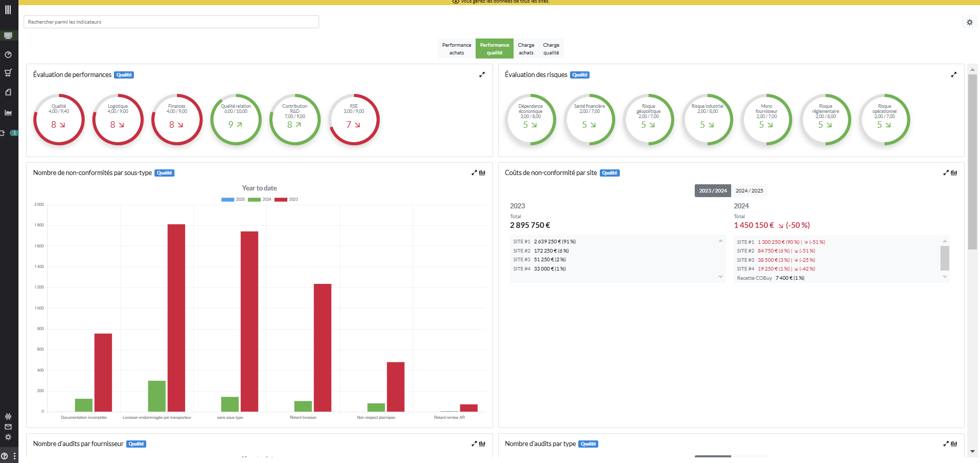Click Qualité tag beside non-conformités par sous-type
Image resolution: width=980 pixels, height=463 pixels.
(164, 173)
